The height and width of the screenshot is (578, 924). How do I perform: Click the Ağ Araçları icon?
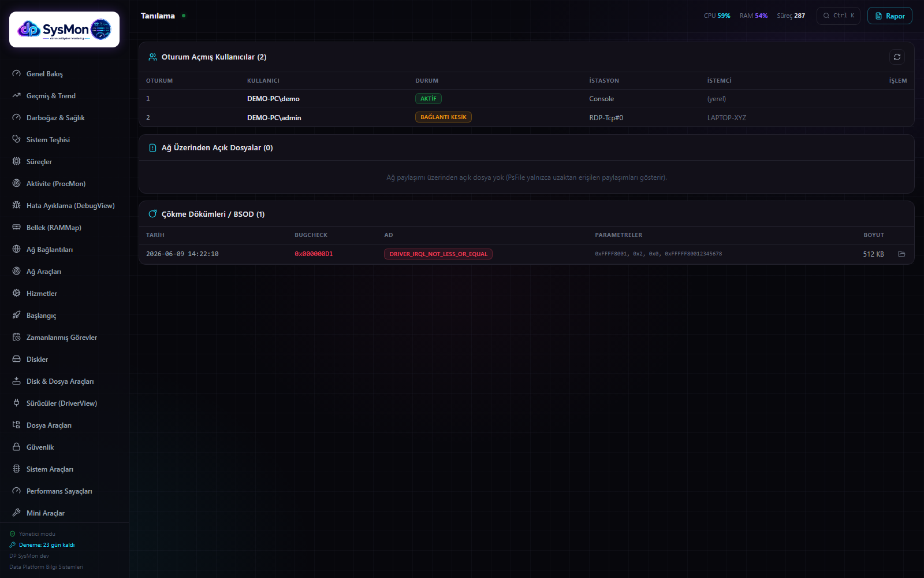tap(16, 271)
